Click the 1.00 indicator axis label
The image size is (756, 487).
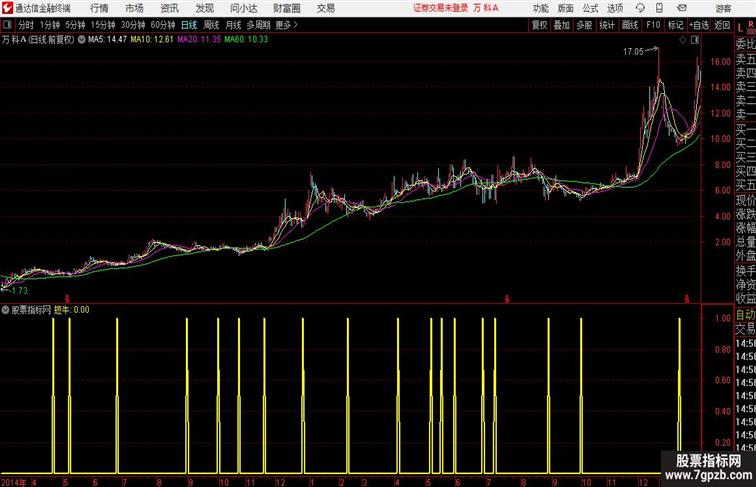point(723,318)
